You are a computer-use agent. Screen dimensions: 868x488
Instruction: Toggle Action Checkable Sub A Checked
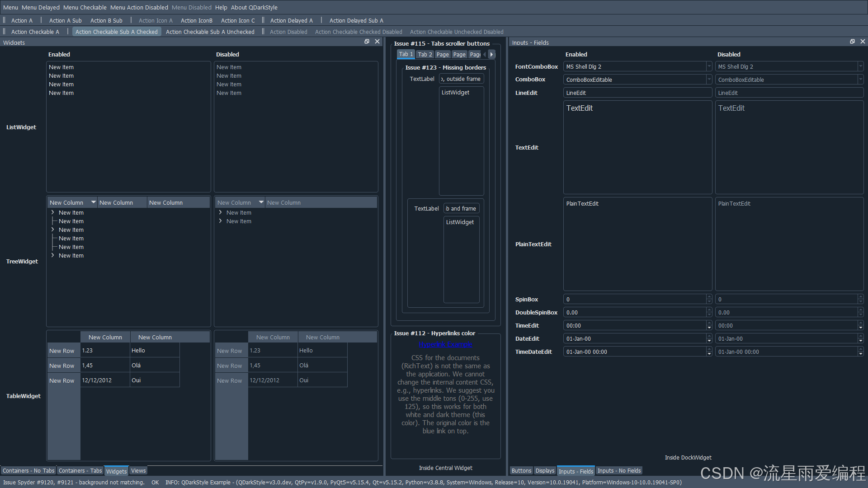[117, 32]
